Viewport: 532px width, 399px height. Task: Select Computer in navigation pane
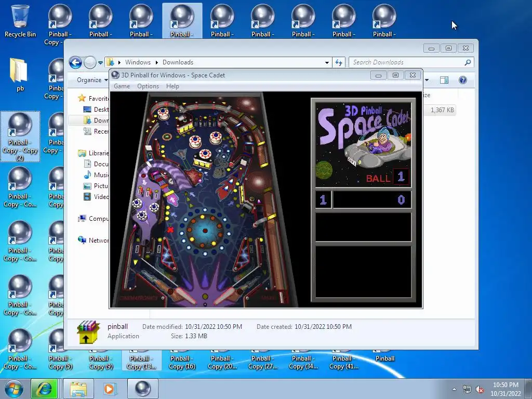pyautogui.click(x=94, y=219)
